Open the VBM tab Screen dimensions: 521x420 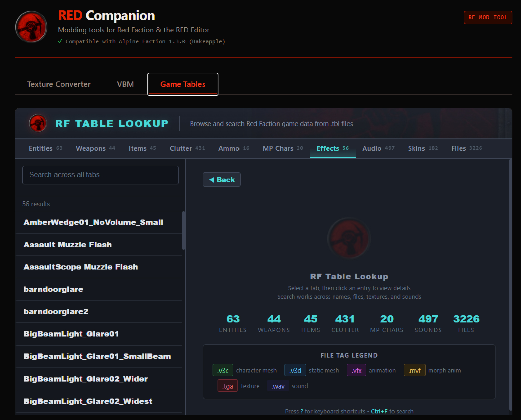pyautogui.click(x=125, y=84)
